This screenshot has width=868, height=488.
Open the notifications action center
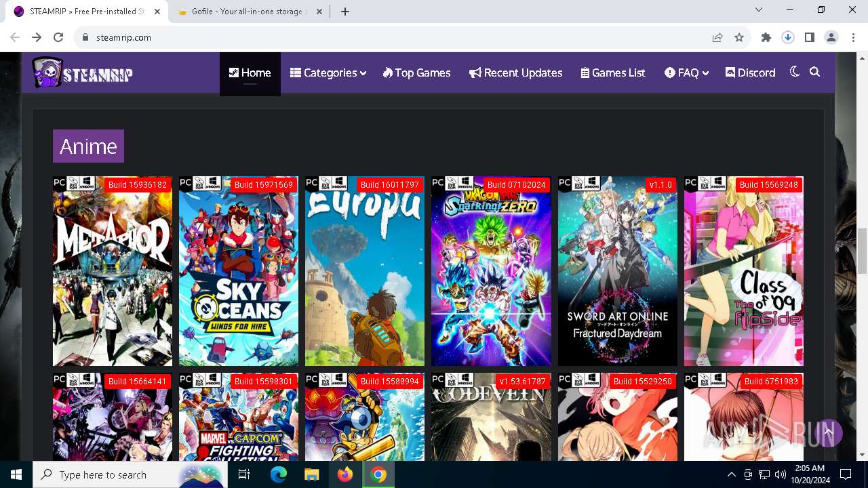[846, 474]
